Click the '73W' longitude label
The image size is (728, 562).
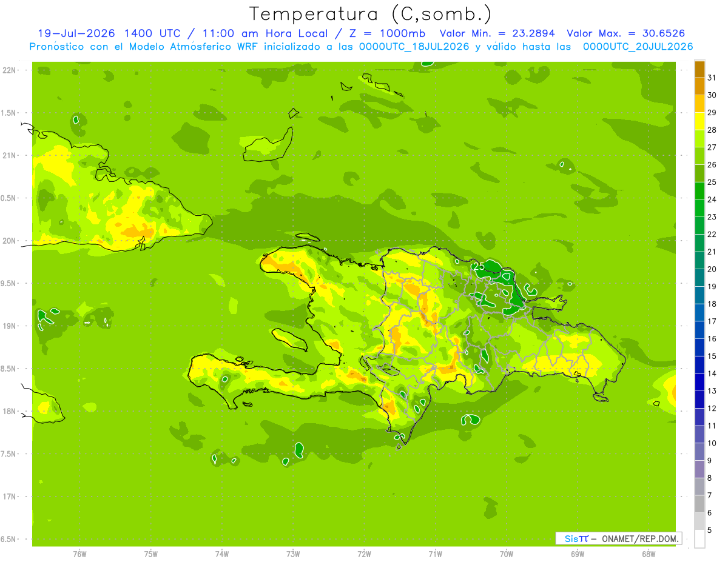[x=293, y=554]
